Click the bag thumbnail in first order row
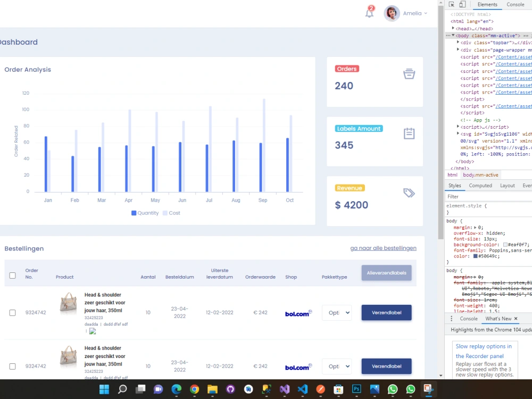The image size is (532, 399). (x=68, y=303)
